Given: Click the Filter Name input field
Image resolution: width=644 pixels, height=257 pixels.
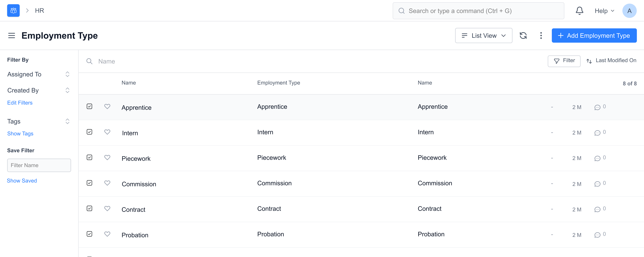Looking at the screenshot, I should [39, 165].
